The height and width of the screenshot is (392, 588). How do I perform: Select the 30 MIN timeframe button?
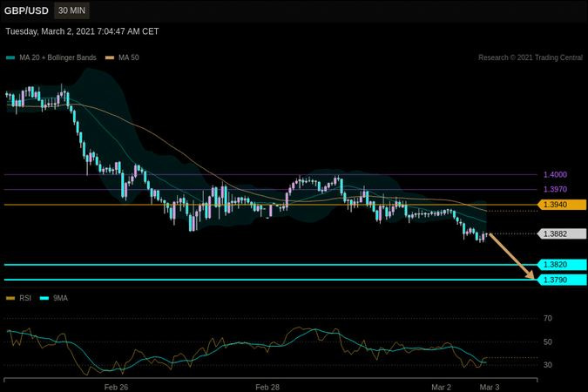(71, 10)
